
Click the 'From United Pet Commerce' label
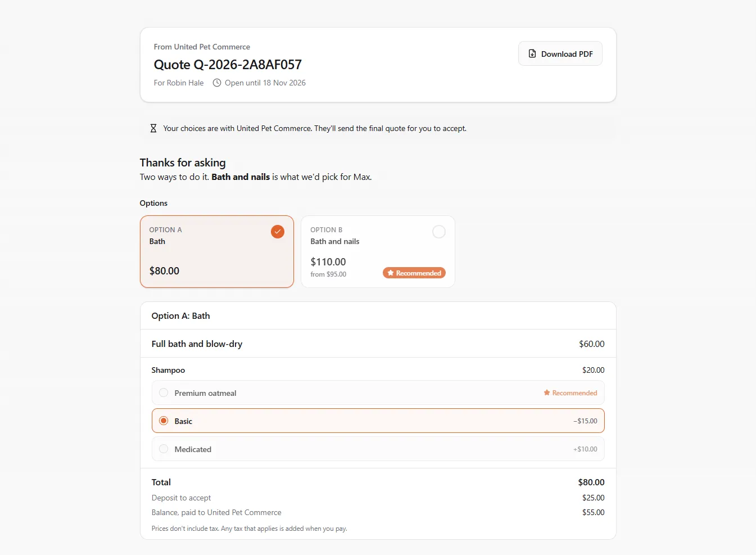pos(202,47)
